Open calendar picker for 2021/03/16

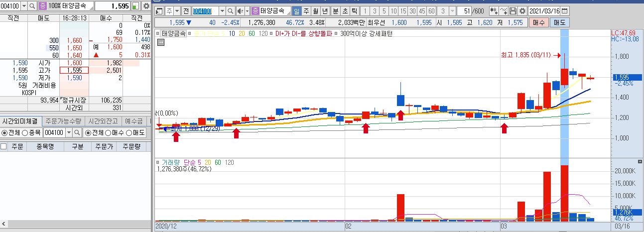pyautogui.click(x=565, y=10)
